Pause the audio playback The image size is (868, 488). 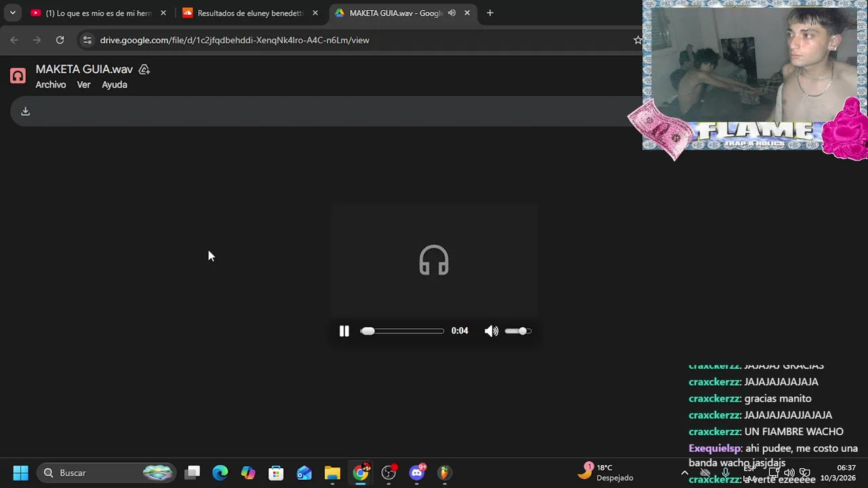point(344,331)
